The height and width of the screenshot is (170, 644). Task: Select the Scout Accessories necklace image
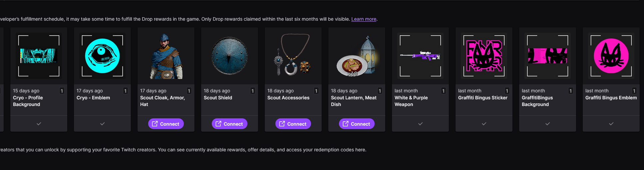coord(293,56)
